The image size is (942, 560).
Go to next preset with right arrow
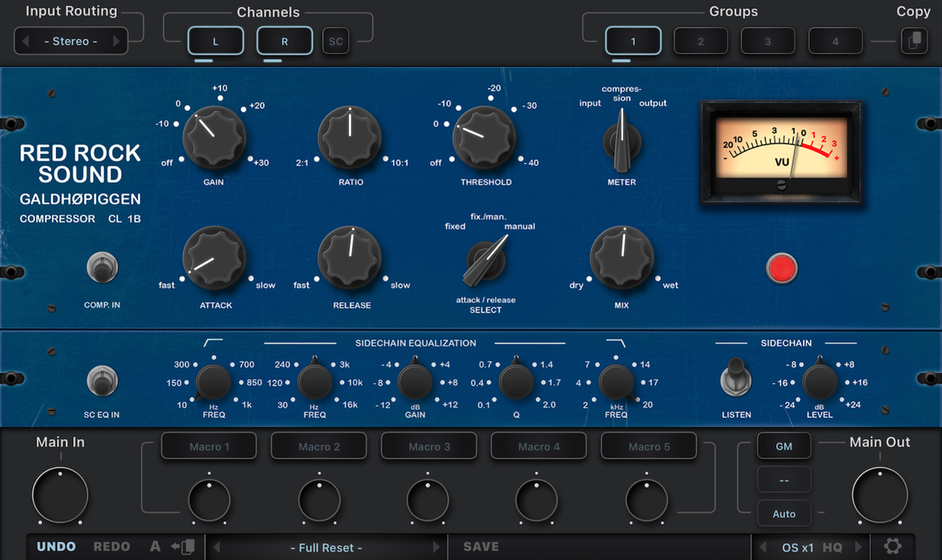click(437, 547)
